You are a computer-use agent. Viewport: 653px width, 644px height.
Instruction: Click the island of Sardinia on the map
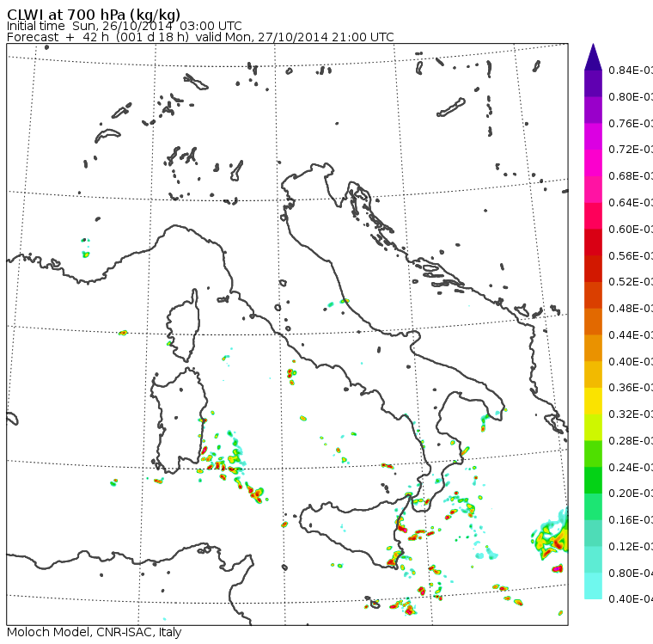180,421
